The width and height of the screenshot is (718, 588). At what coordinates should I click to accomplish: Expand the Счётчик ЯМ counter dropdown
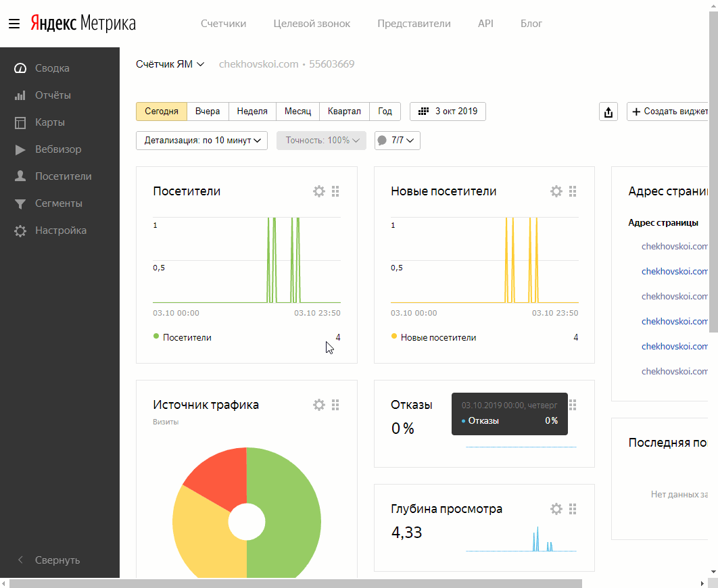(x=170, y=64)
